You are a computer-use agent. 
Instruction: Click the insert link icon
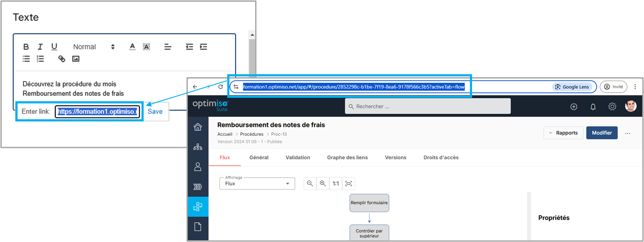pyautogui.click(x=62, y=59)
